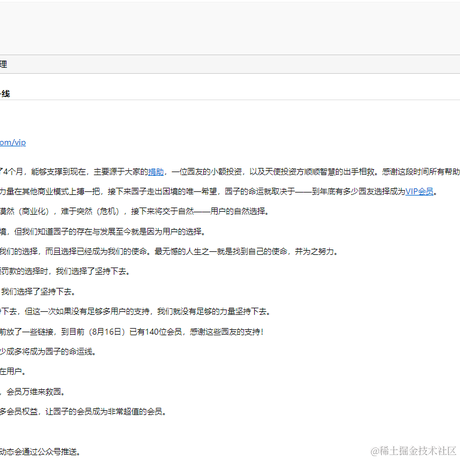This screenshot has width=460, height=460.
Task: Click the text "让园子的会员成为非常超值的会员"
Action: pyautogui.click(x=105, y=412)
